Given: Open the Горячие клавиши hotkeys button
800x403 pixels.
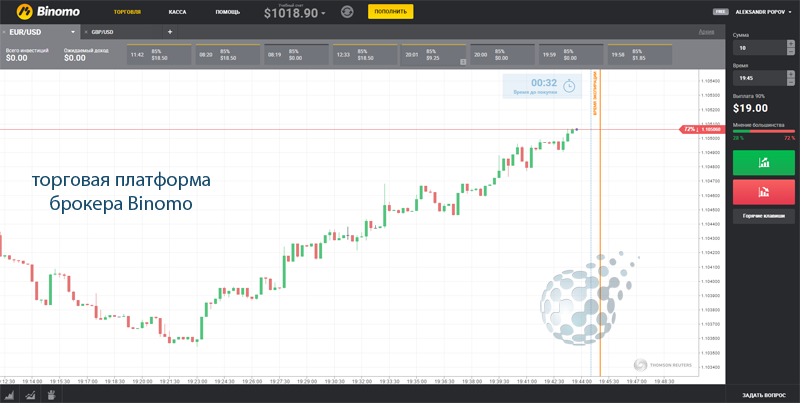Looking at the screenshot, I should point(764,216).
